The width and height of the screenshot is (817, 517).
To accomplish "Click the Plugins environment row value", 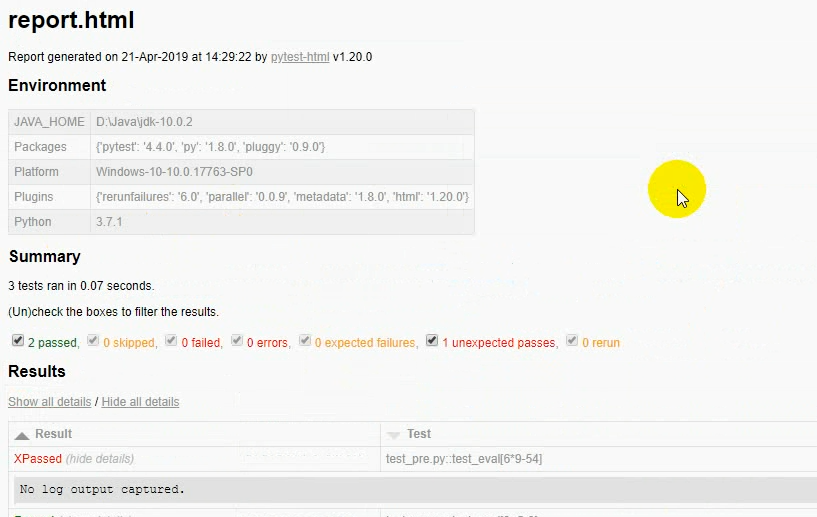I will pos(282,197).
